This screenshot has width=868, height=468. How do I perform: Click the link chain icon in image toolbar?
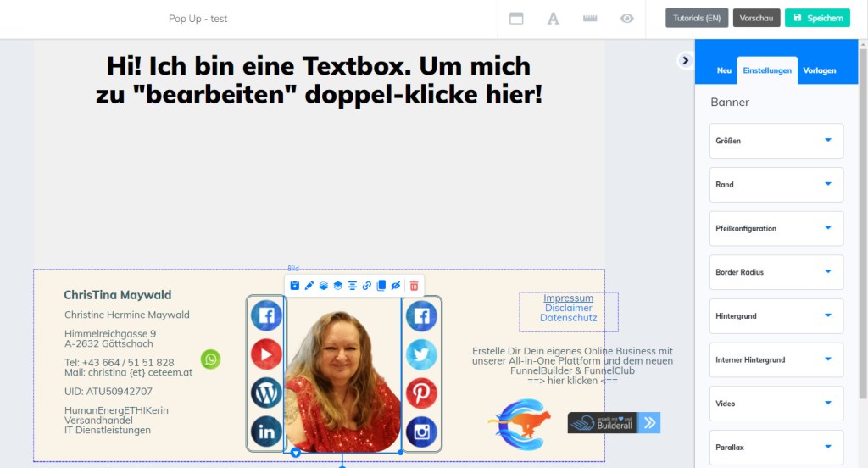(367, 286)
